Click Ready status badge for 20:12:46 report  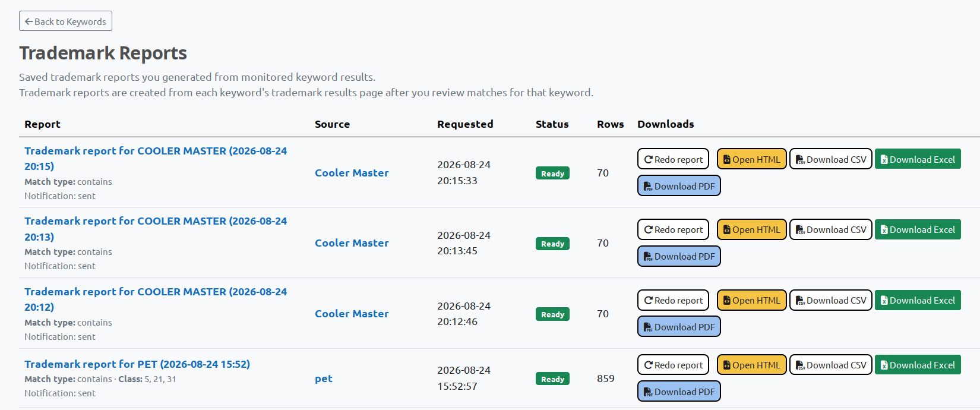[x=552, y=314]
